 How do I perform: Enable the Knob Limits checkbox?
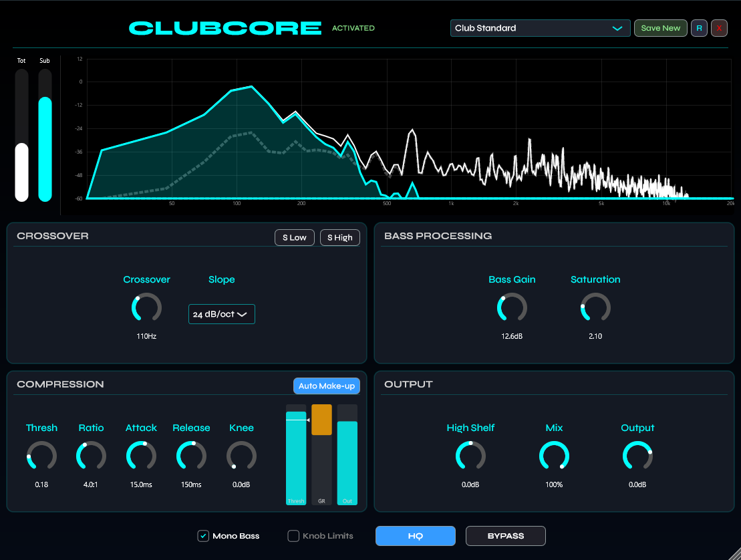click(293, 536)
